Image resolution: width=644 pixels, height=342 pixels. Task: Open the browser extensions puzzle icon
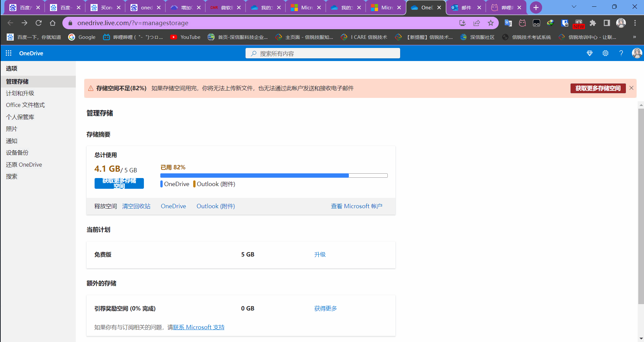[593, 23]
